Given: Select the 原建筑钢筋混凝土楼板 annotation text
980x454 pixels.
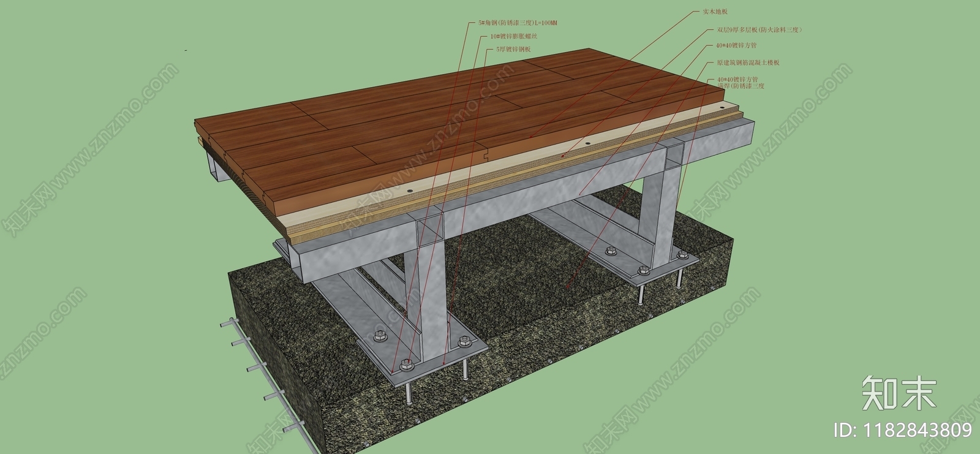Looking at the screenshot, I should [x=748, y=62].
